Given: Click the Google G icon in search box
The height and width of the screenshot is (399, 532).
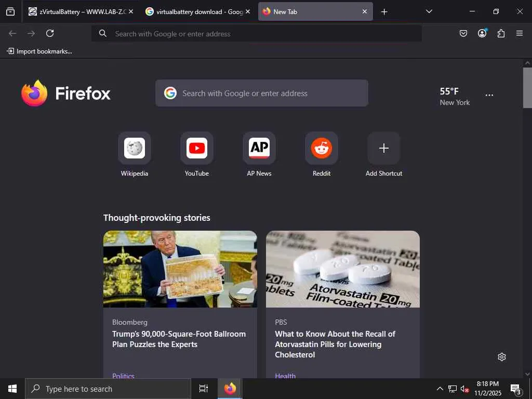Looking at the screenshot, I should coord(170,93).
